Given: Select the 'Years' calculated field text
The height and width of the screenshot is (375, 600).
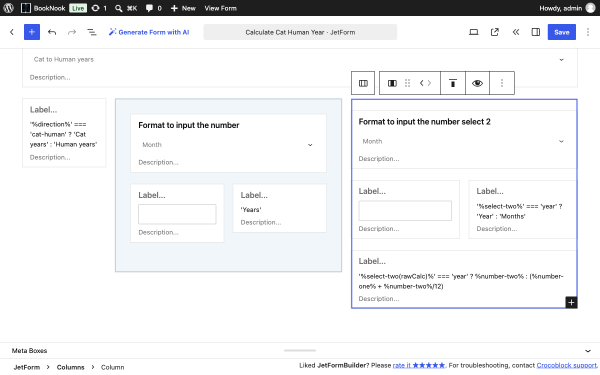Looking at the screenshot, I should (x=251, y=210).
